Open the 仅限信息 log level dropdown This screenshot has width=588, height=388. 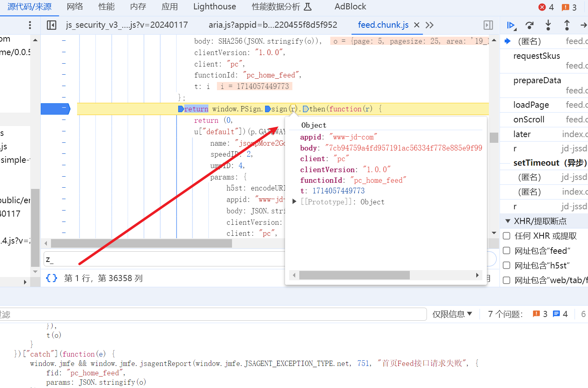point(453,314)
